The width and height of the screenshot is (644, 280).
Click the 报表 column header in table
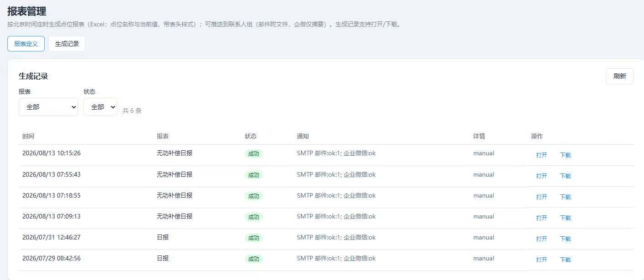[x=163, y=136]
